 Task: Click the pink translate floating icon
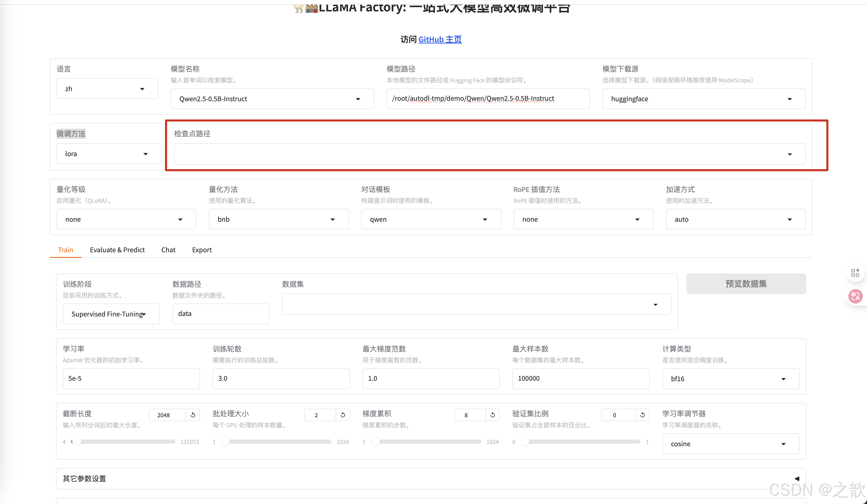855,296
